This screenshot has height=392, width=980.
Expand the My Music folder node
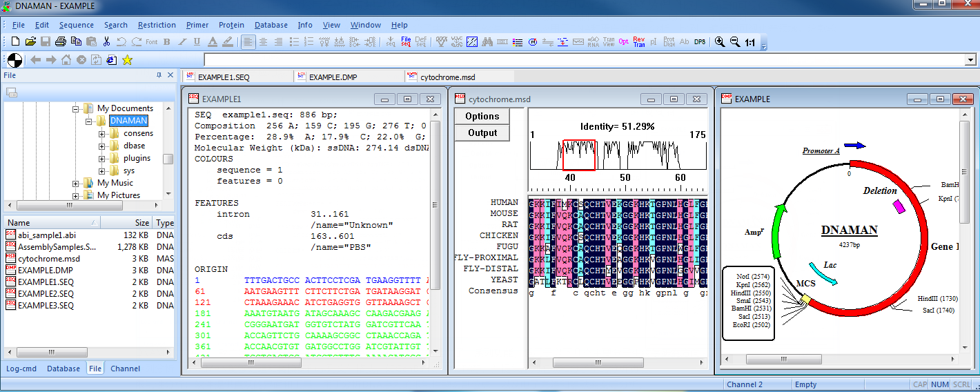click(x=77, y=183)
